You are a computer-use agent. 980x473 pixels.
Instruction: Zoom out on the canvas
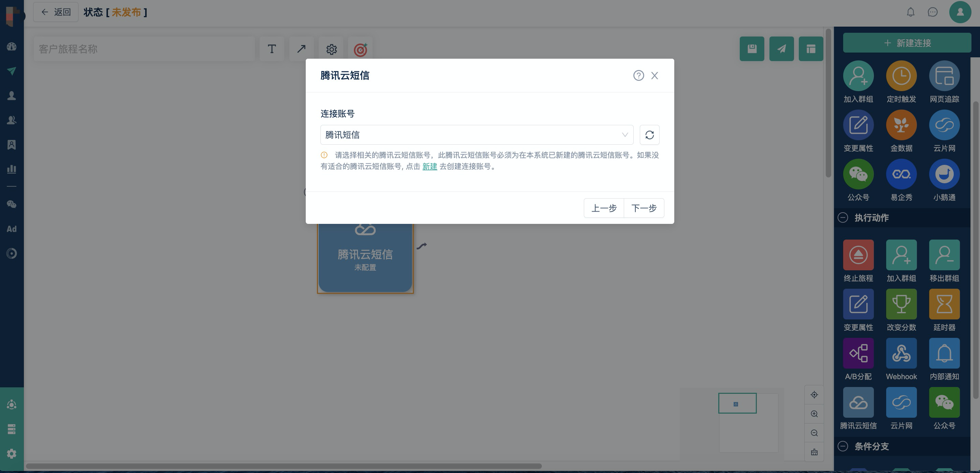pyautogui.click(x=814, y=433)
